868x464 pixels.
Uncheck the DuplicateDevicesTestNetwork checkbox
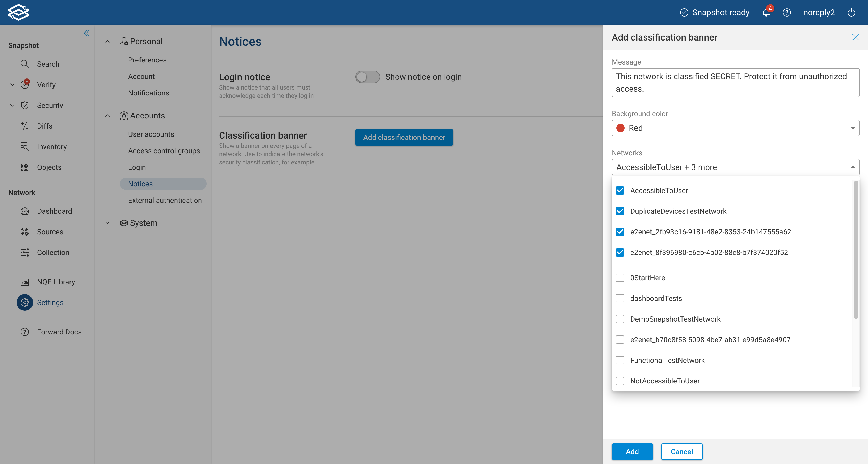click(620, 211)
